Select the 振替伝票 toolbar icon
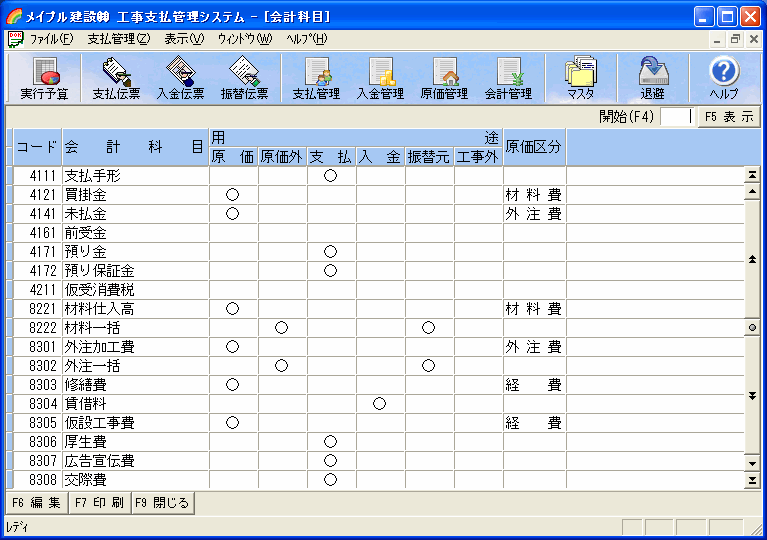Viewport: 767px width, 540px height. tap(244, 78)
